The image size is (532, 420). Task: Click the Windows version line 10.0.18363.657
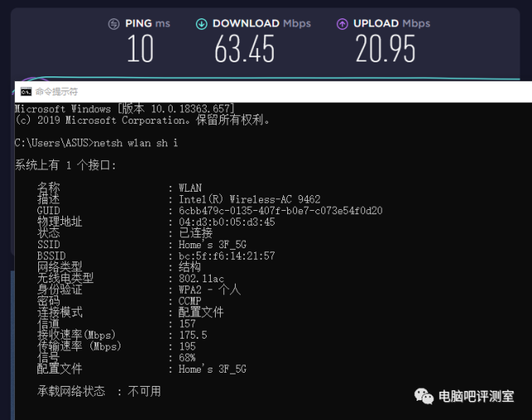tap(124, 109)
